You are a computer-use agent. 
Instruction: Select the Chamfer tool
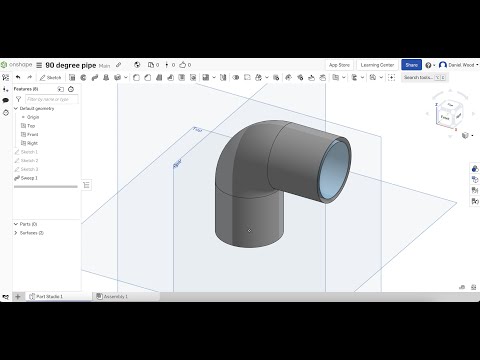click(148, 77)
